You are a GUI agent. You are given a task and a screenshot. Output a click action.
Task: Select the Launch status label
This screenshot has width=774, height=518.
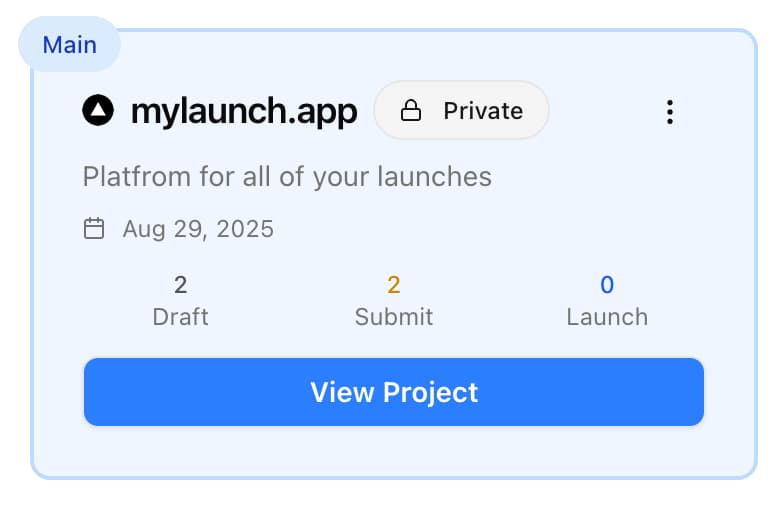pos(607,317)
